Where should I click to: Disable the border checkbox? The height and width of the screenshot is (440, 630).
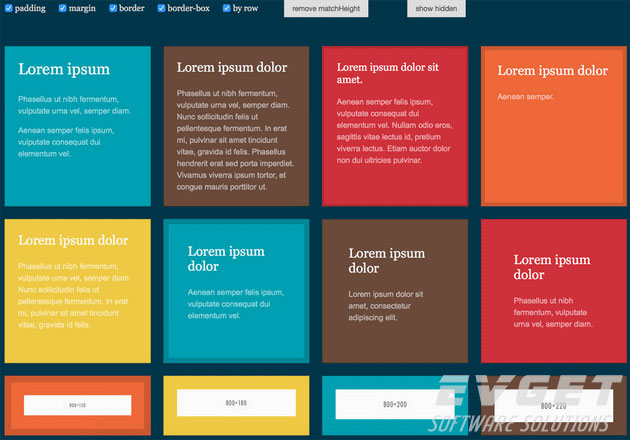[x=113, y=8]
